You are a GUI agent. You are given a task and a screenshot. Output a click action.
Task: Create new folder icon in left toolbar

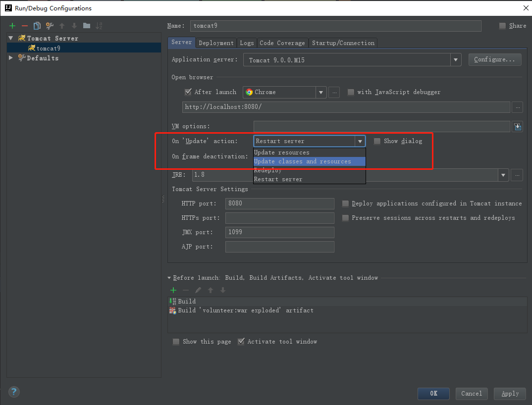point(87,26)
